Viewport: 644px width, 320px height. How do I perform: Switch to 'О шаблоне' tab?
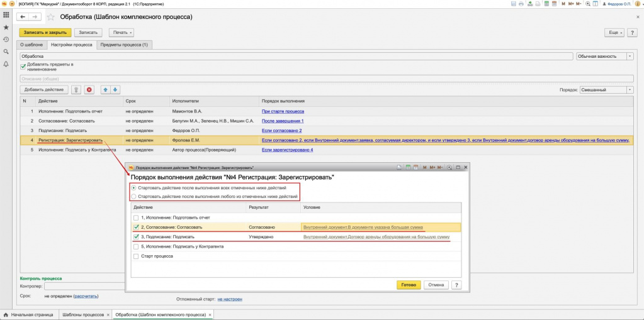pyautogui.click(x=31, y=45)
